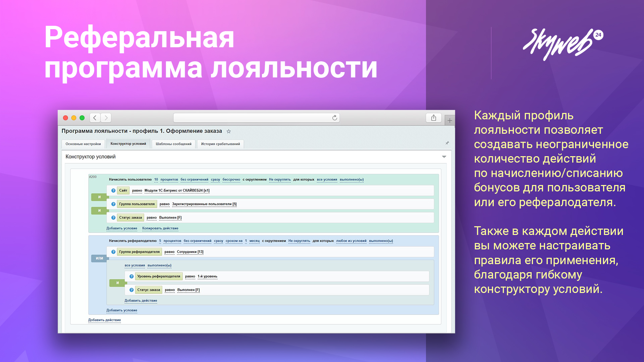
Task: Switch to Шаблоны сообщений tab
Action: 173,144
